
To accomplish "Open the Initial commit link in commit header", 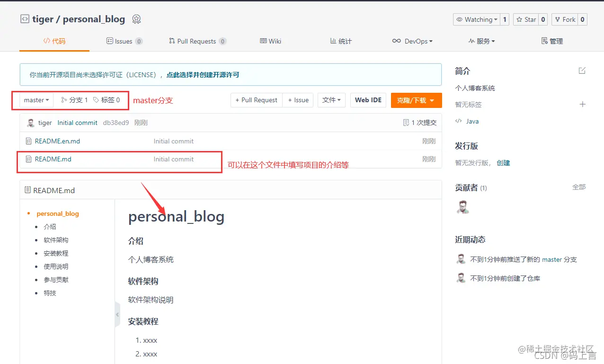I will 78,123.
